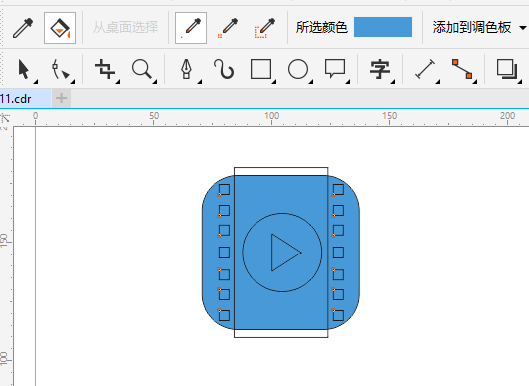
Task: Click the play triangle in the drawing
Action: pyautogui.click(x=285, y=252)
